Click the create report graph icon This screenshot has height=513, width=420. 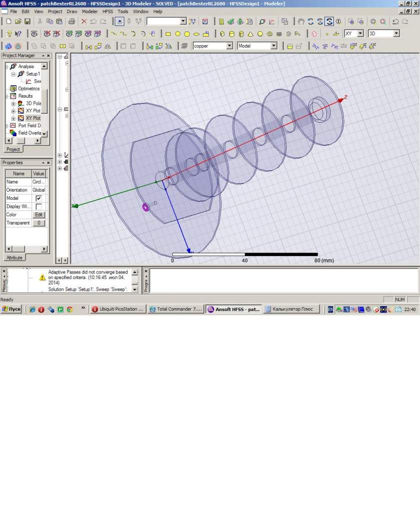tap(272, 22)
